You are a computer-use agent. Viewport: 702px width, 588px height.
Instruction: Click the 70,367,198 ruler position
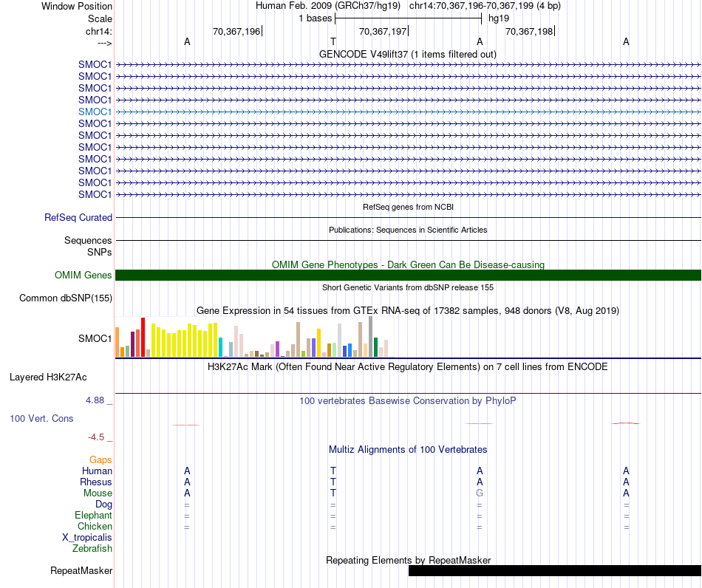tap(529, 31)
